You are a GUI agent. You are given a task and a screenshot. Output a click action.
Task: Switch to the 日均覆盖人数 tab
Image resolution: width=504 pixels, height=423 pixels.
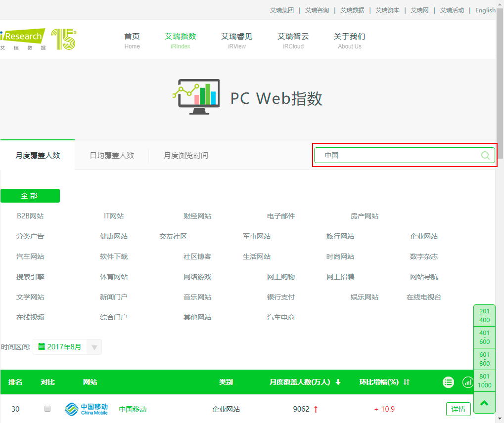112,155
